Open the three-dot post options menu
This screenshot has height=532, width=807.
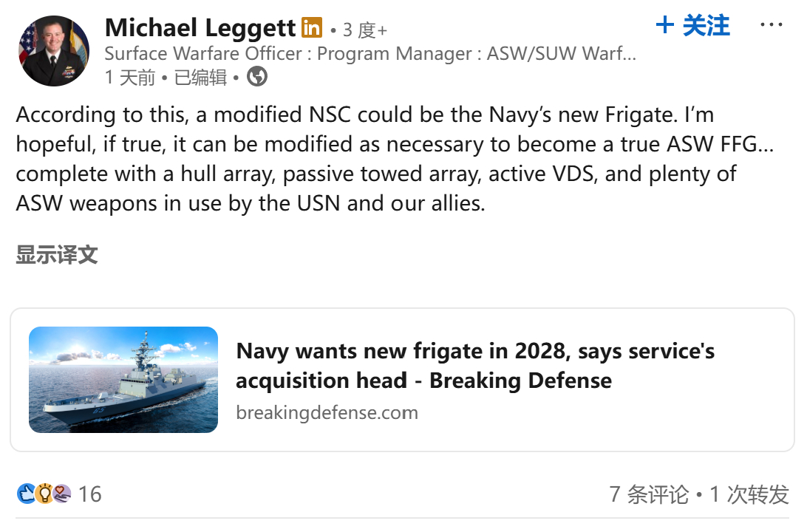[771, 25]
